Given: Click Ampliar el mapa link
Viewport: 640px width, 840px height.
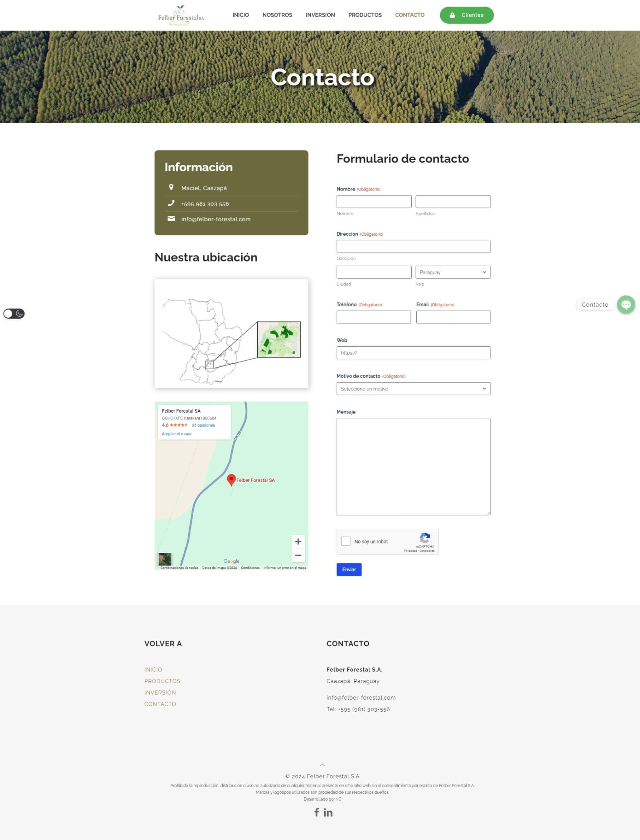Looking at the screenshot, I should click(176, 434).
